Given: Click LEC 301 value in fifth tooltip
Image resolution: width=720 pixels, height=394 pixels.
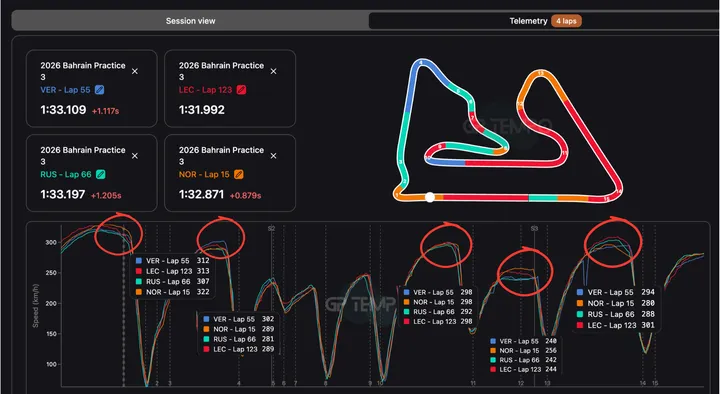Looking at the screenshot, I should tap(648, 325).
